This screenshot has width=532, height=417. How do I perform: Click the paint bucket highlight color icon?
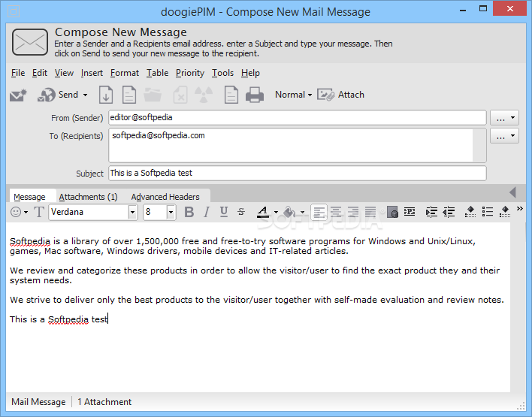pyautogui.click(x=289, y=212)
